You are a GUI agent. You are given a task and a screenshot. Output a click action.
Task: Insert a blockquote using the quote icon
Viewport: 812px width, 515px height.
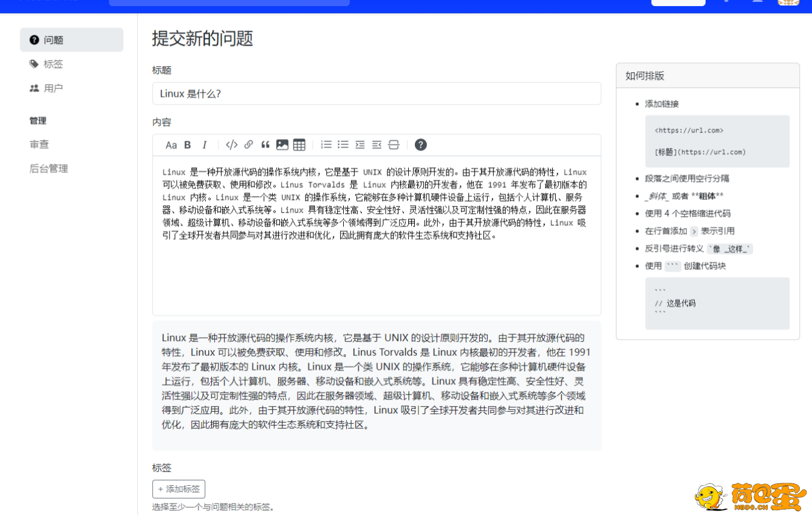pyautogui.click(x=265, y=145)
